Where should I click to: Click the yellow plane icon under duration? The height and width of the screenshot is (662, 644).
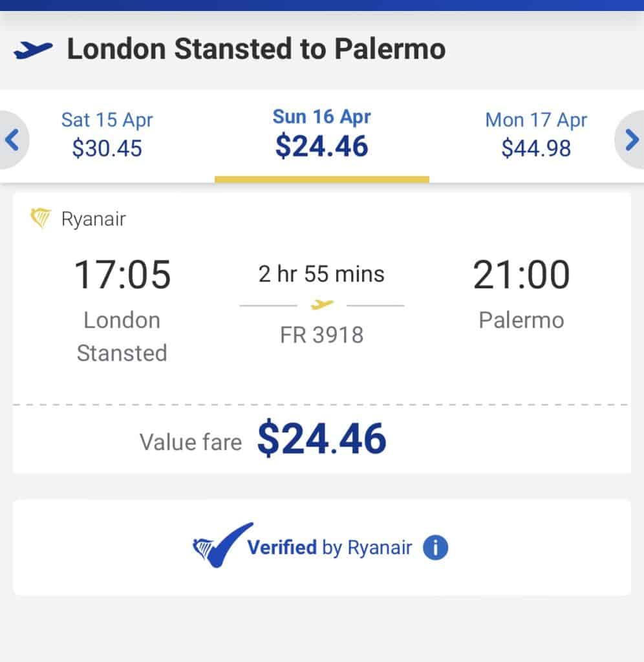tap(322, 304)
